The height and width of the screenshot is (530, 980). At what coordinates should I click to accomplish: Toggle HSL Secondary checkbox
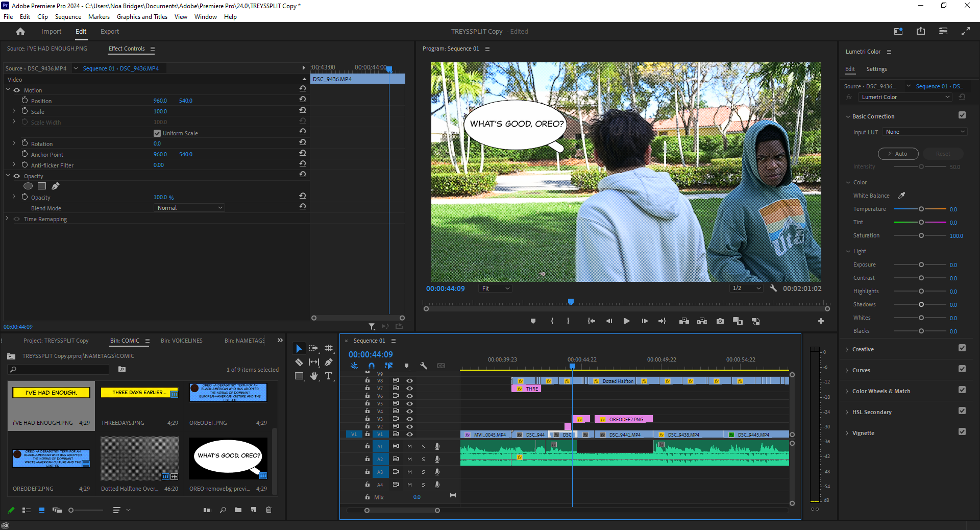click(962, 411)
